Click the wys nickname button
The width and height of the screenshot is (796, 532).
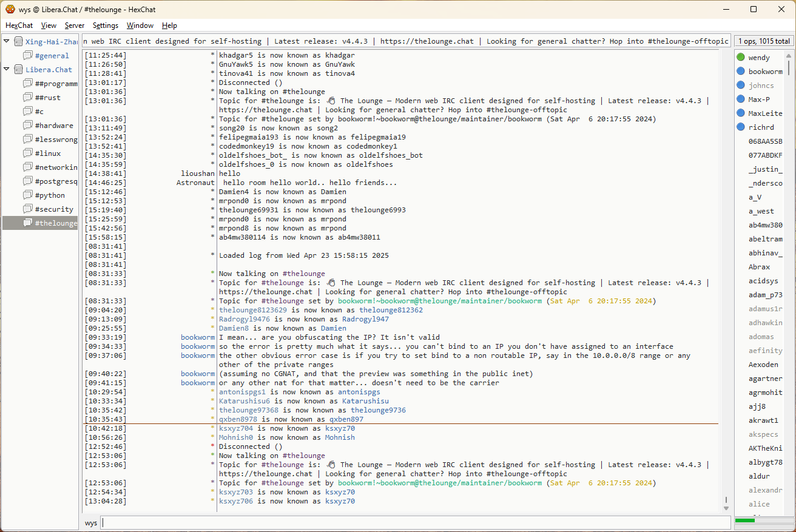coord(91,523)
